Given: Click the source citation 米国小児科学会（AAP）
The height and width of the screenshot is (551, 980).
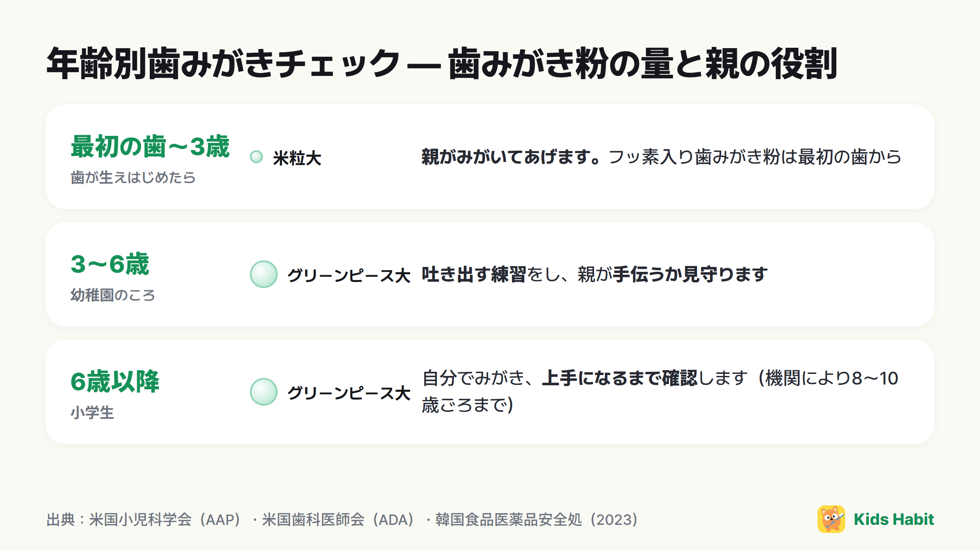Looking at the screenshot, I should [x=167, y=520].
